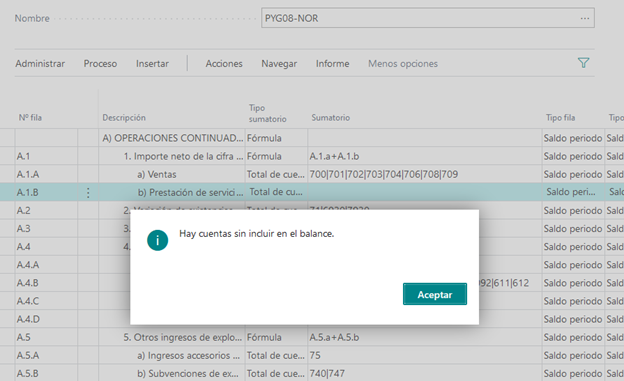This screenshot has width=624, height=381.
Task: Click the Sumatorio column header
Action: pyautogui.click(x=331, y=118)
